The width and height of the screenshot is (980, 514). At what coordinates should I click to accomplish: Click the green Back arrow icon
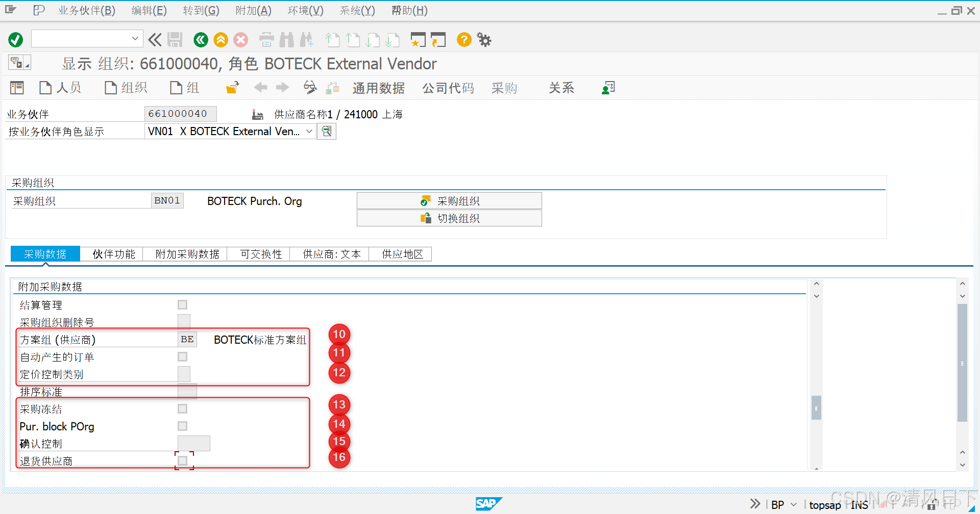click(x=201, y=40)
